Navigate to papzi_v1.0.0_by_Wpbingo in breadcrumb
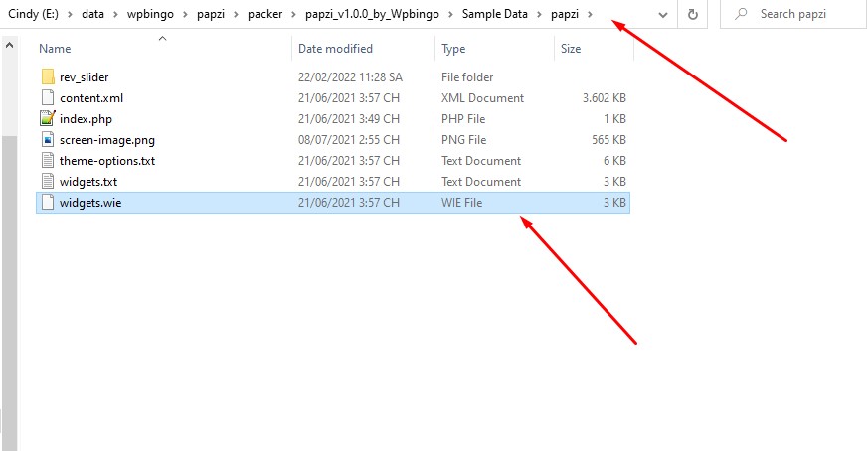 (373, 14)
